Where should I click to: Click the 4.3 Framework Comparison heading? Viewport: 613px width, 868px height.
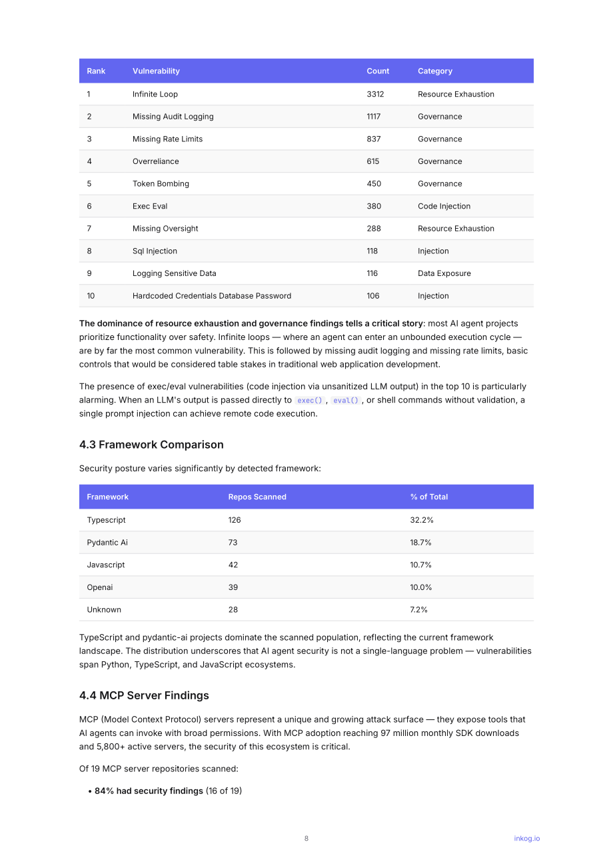151,445
